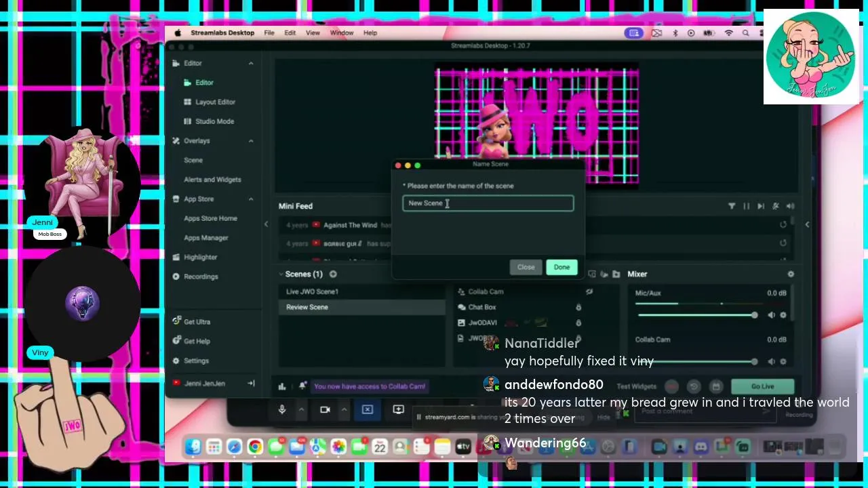Open Studio Mode in the sidebar
Image resolution: width=868 pixels, height=488 pixels.
click(x=214, y=121)
